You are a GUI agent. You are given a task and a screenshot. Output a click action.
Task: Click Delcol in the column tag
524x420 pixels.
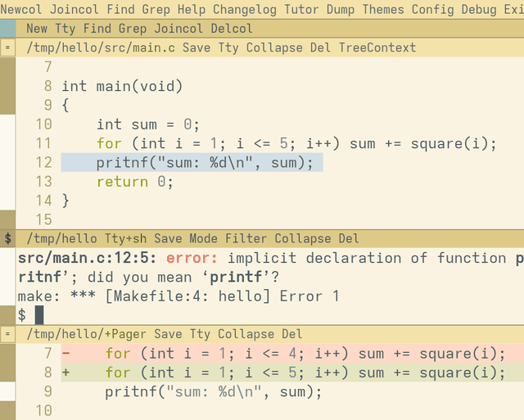pyautogui.click(x=232, y=29)
